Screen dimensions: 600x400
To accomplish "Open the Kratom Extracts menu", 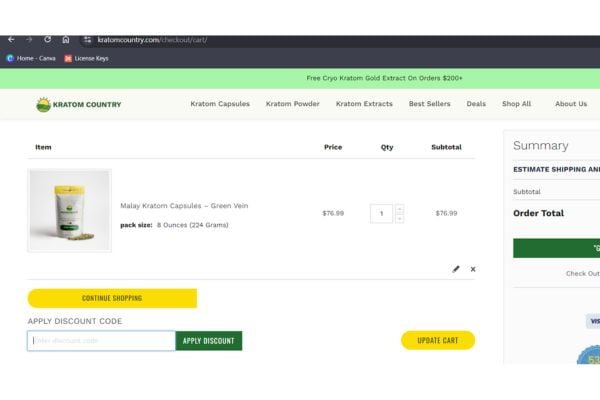I will [364, 104].
